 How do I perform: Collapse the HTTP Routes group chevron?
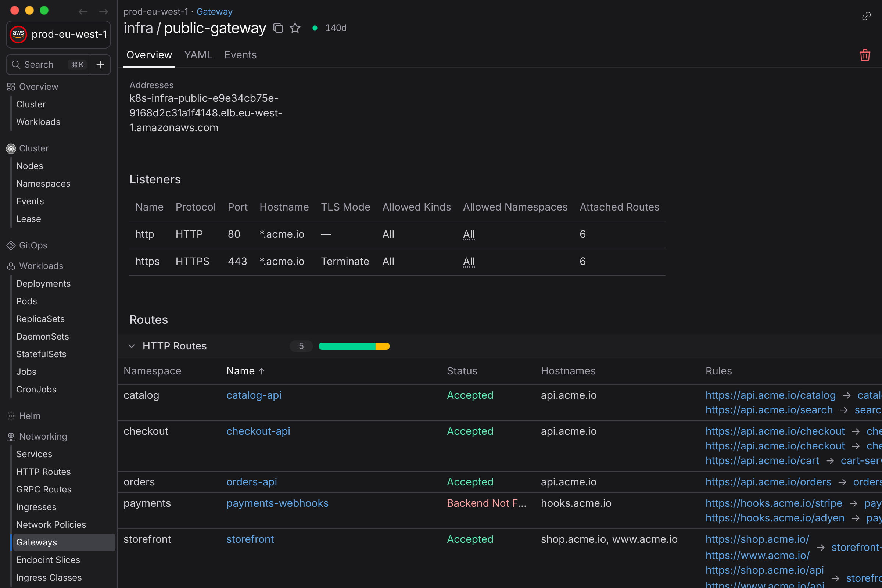coord(131,346)
